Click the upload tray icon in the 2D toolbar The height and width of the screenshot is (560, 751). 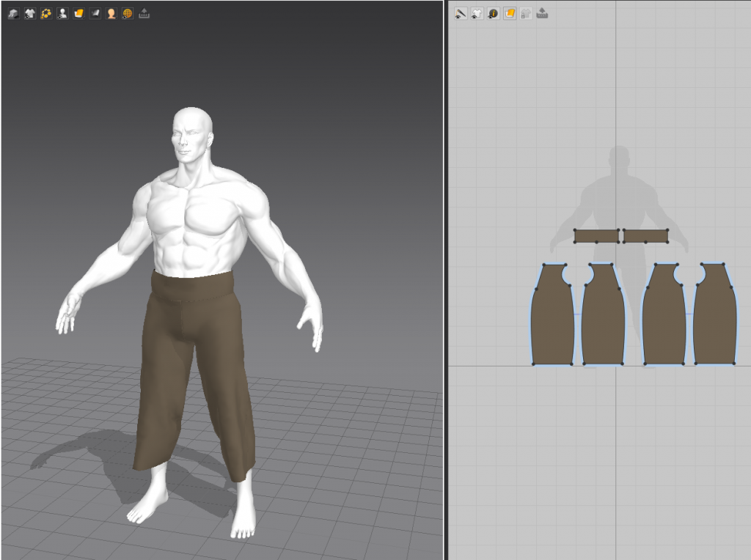(x=542, y=13)
